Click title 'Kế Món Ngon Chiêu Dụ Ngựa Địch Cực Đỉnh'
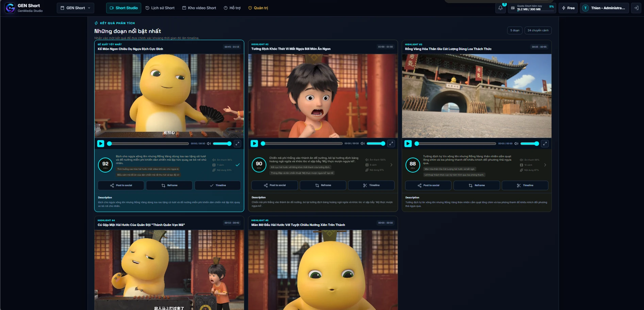This screenshot has width=644, height=310. coord(130,49)
